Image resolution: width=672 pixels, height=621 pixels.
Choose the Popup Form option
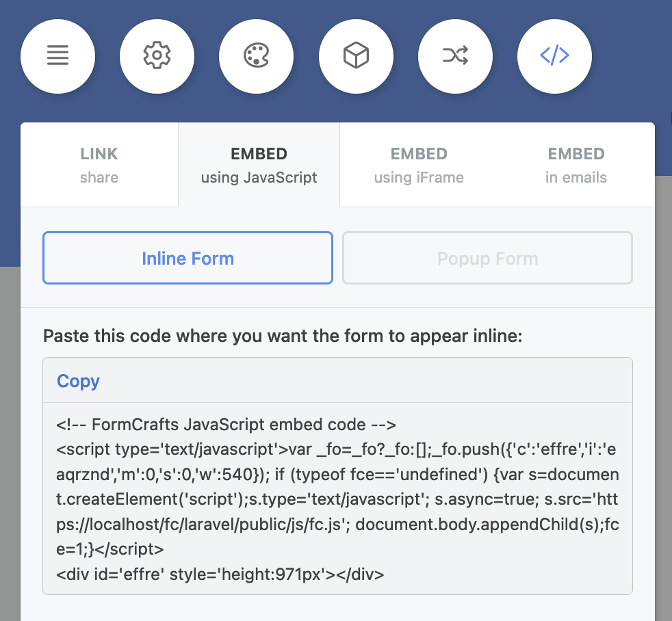click(x=487, y=258)
